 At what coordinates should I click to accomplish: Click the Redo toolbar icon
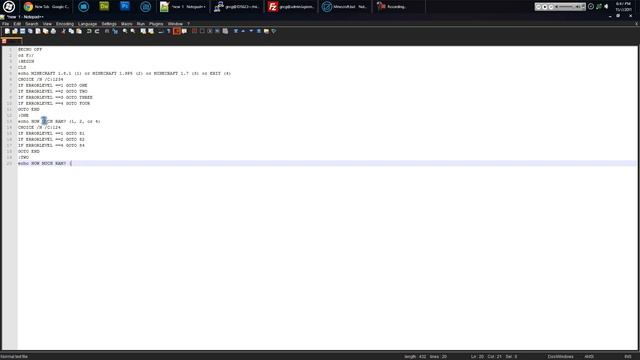[x=97, y=31]
